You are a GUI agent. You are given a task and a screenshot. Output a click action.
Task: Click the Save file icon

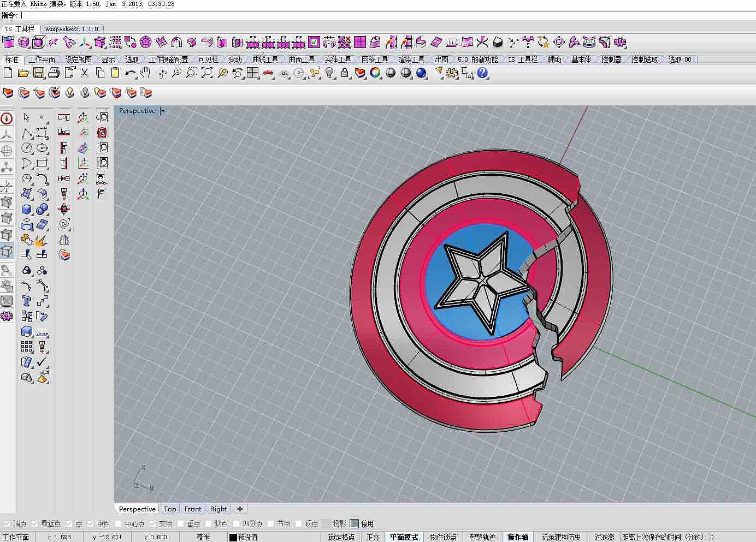[x=38, y=73]
